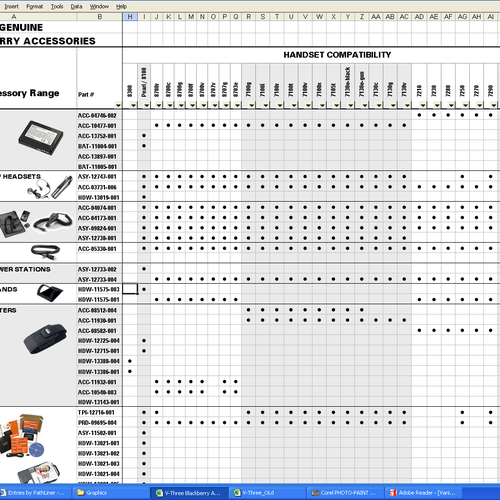The image size is (500, 500).
Task: Open the Tools menu
Action: point(57,6)
